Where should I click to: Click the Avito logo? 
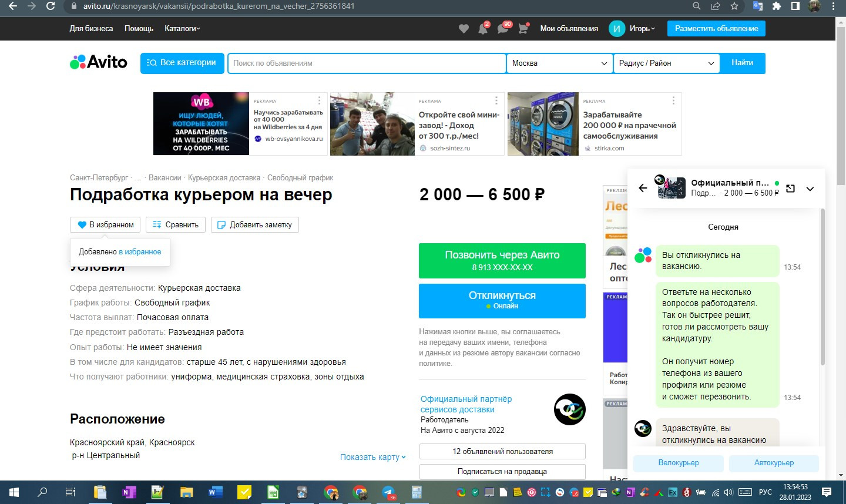[x=99, y=62]
